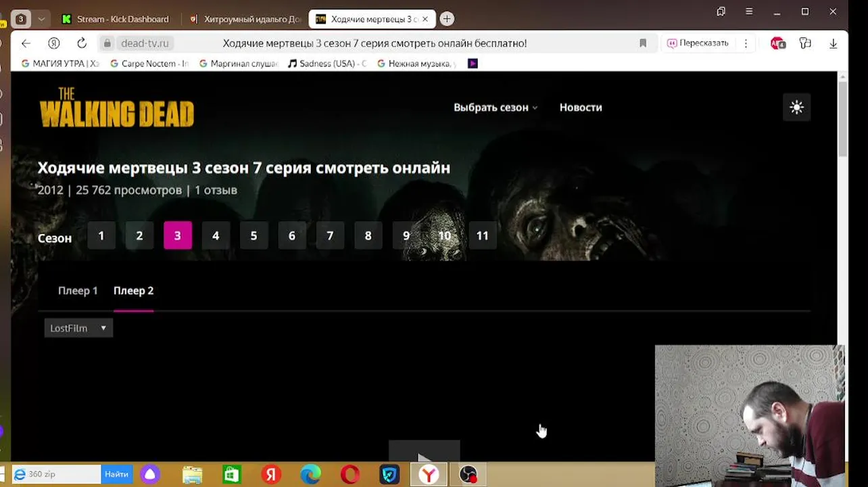Click Найти search button in taskbar
The image size is (868, 487).
click(116, 474)
